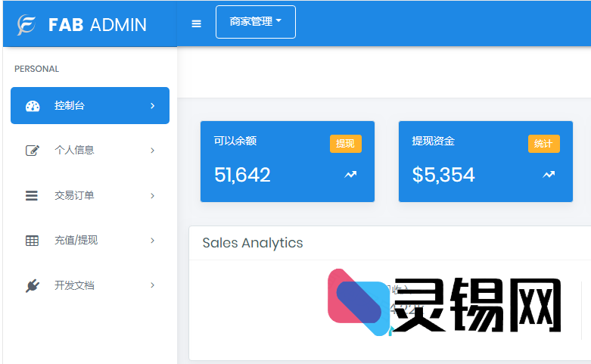This screenshot has width=591, height=364.
Task: Click the list icon beside 交易订单
Action: point(32,196)
